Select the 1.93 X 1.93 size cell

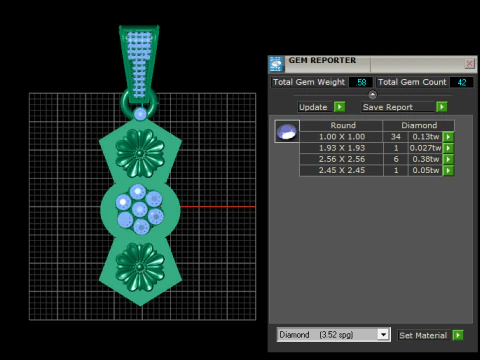tap(341, 148)
